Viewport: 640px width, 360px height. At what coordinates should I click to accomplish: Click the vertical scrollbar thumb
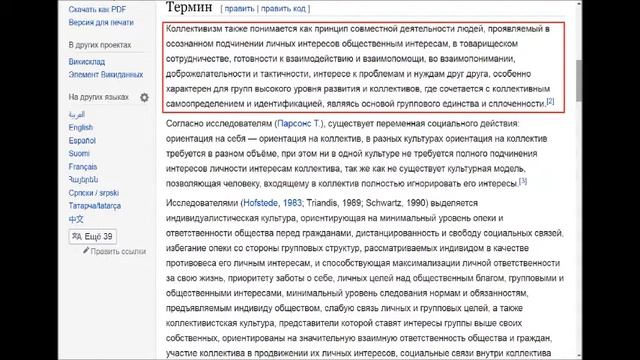coord(579,80)
